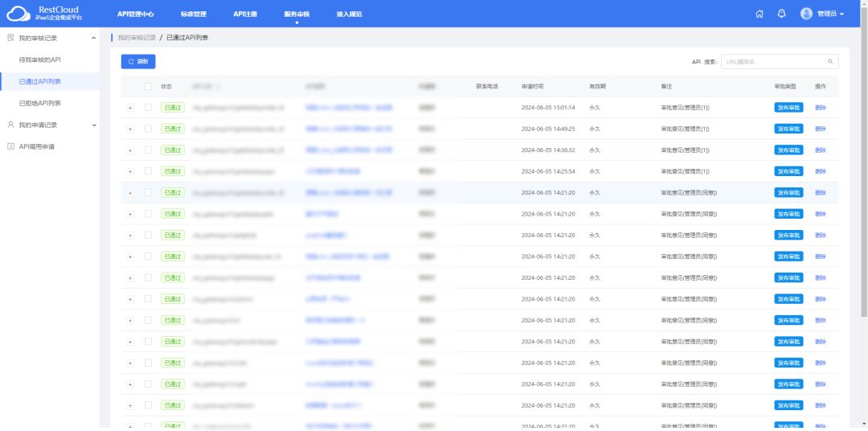Viewport: 868px width, 431px height.
Task: Click the home icon in top bar
Action: 759,14
